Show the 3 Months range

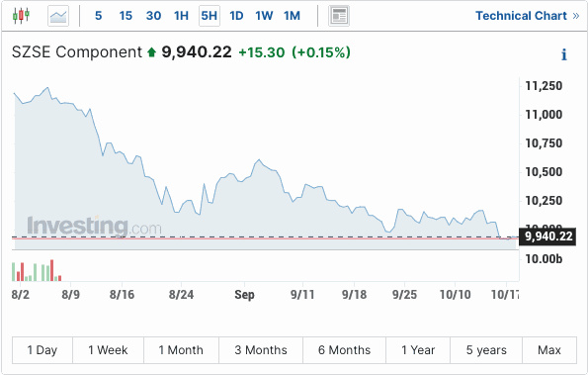261,350
